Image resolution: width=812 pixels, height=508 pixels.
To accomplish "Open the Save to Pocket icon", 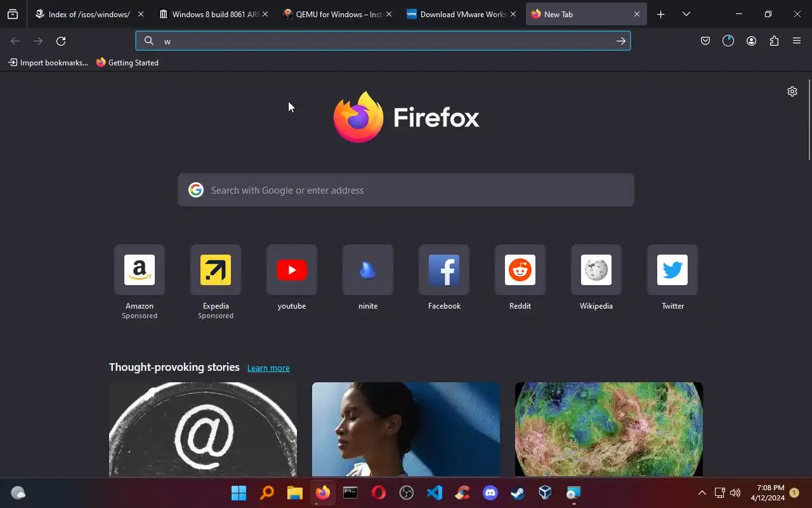I will tap(705, 41).
